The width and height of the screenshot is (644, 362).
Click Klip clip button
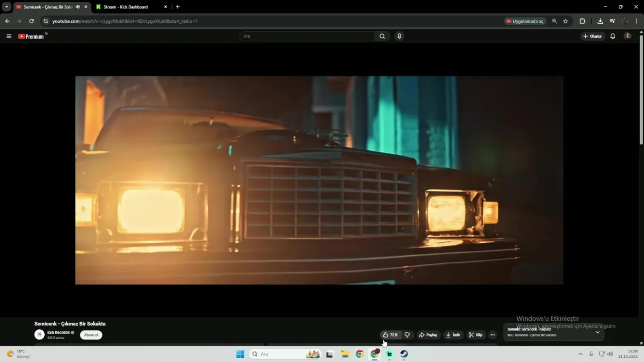tap(475, 335)
